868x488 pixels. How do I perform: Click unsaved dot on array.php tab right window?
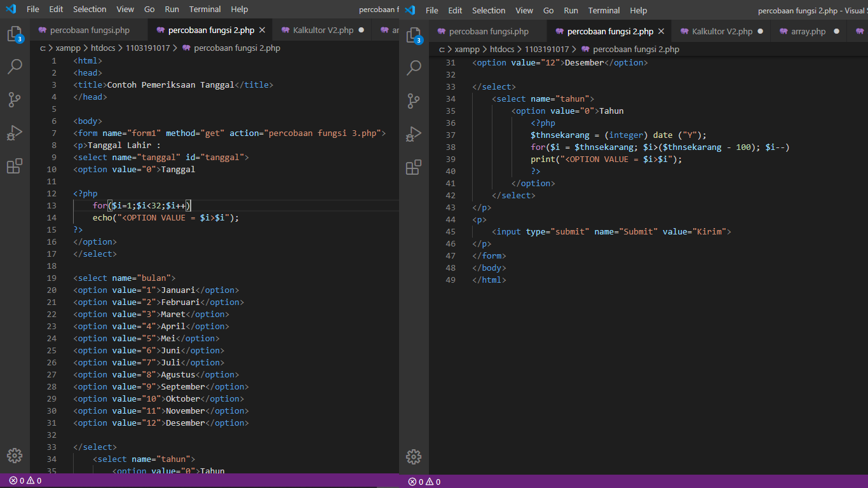point(836,31)
